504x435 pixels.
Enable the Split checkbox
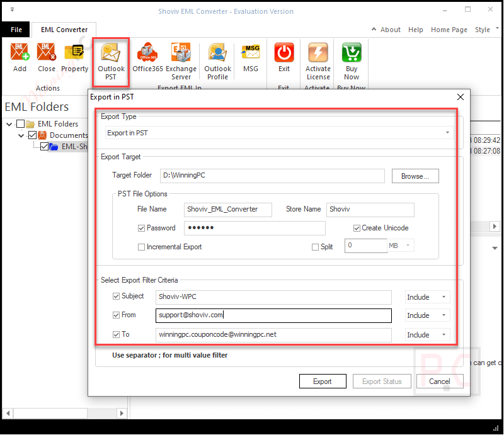315,247
